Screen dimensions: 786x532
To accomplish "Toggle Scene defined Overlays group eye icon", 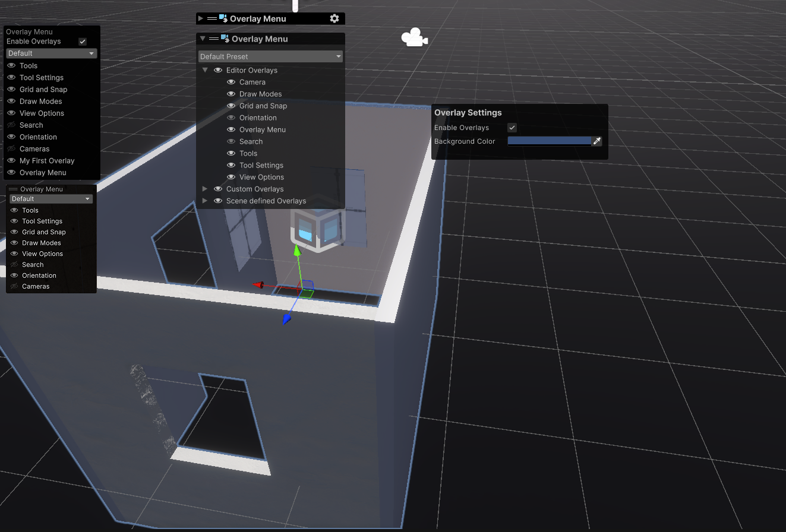I will click(218, 201).
